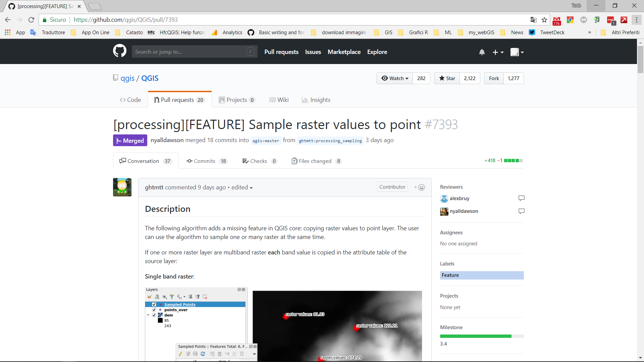The width and height of the screenshot is (644, 362).
Task: Open the user profile menu dropdown
Action: coord(517,52)
